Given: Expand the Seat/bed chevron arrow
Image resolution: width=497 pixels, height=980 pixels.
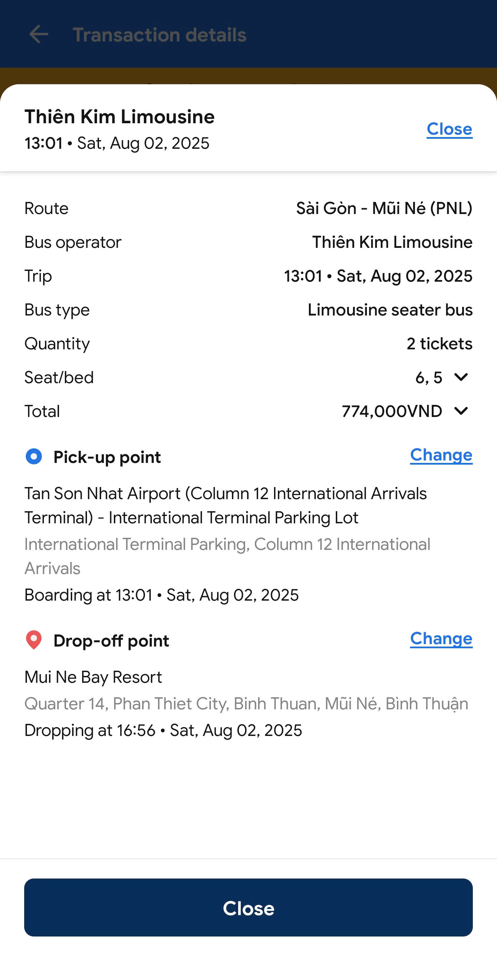Looking at the screenshot, I should pyautogui.click(x=461, y=377).
